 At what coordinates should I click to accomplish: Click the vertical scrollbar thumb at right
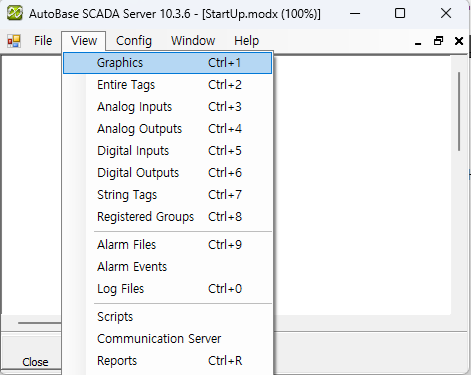pos(459,112)
